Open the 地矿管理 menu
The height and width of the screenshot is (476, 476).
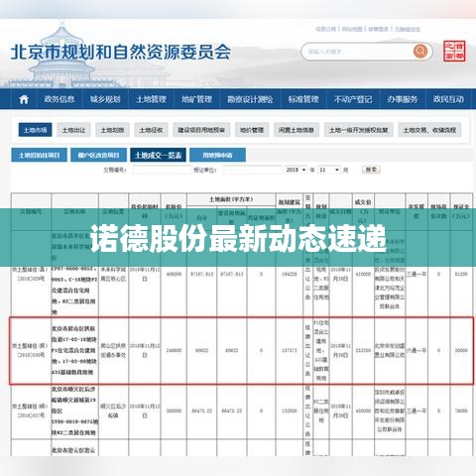[196, 99]
